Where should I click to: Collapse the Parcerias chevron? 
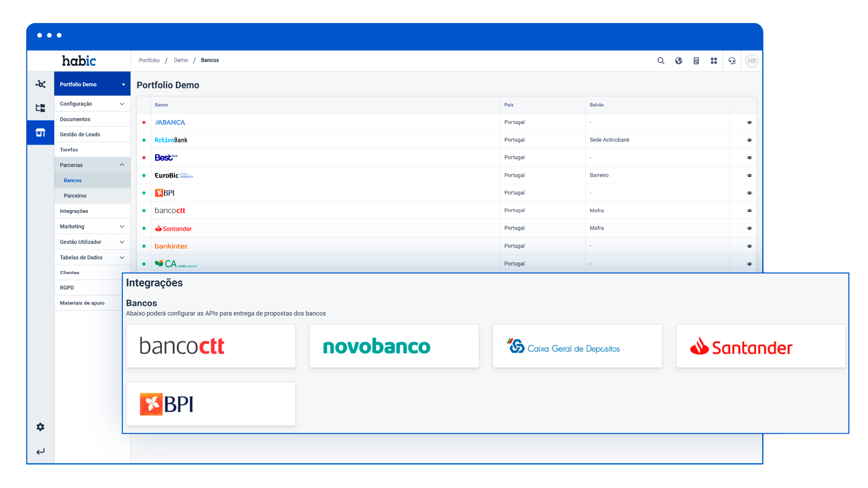point(122,165)
